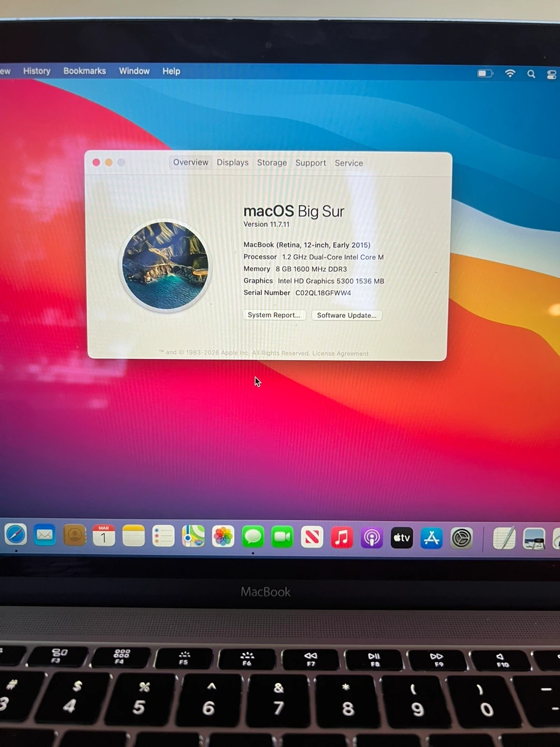Screen dimensions: 560x747
Task: Switch to the Displays tab
Action: [232, 162]
